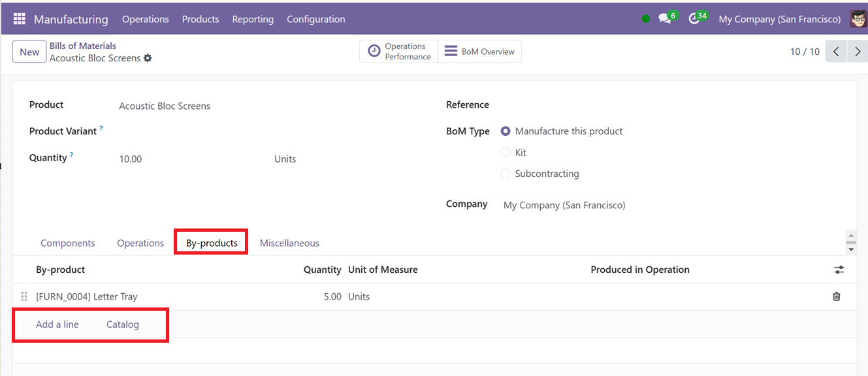Go to Bills of Materials breadcrumb

tap(83, 46)
